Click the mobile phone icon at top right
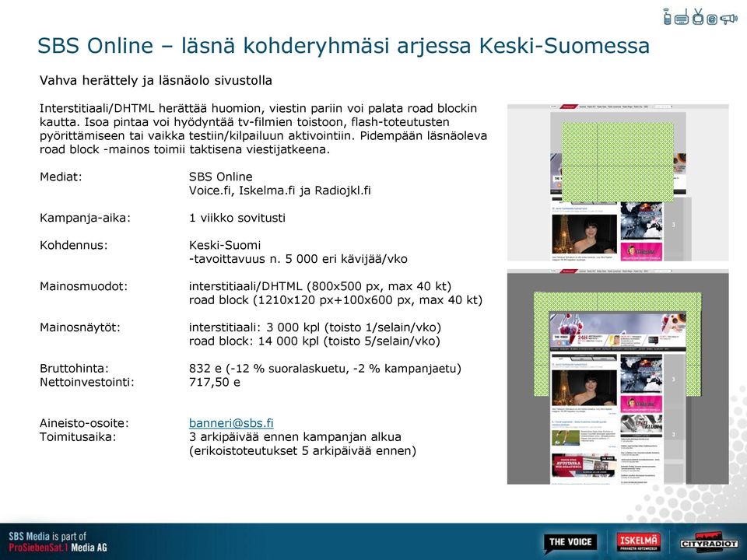 tap(668, 16)
